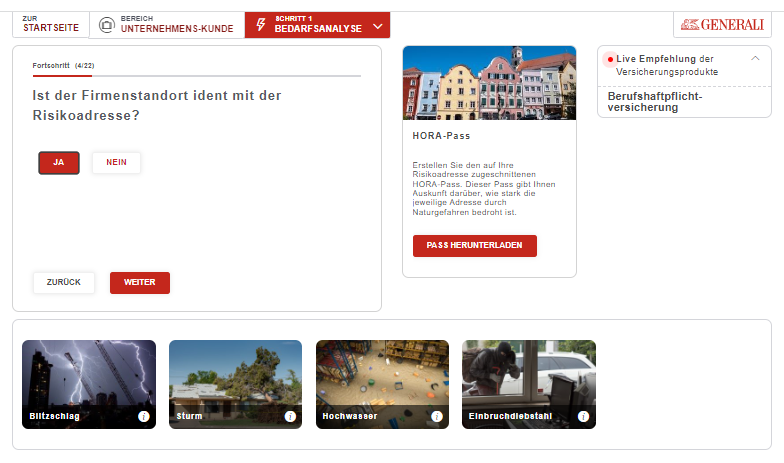Select JA for Firmenstandort question
Image resolution: width=784 pixels, height=463 pixels.
[x=59, y=163]
